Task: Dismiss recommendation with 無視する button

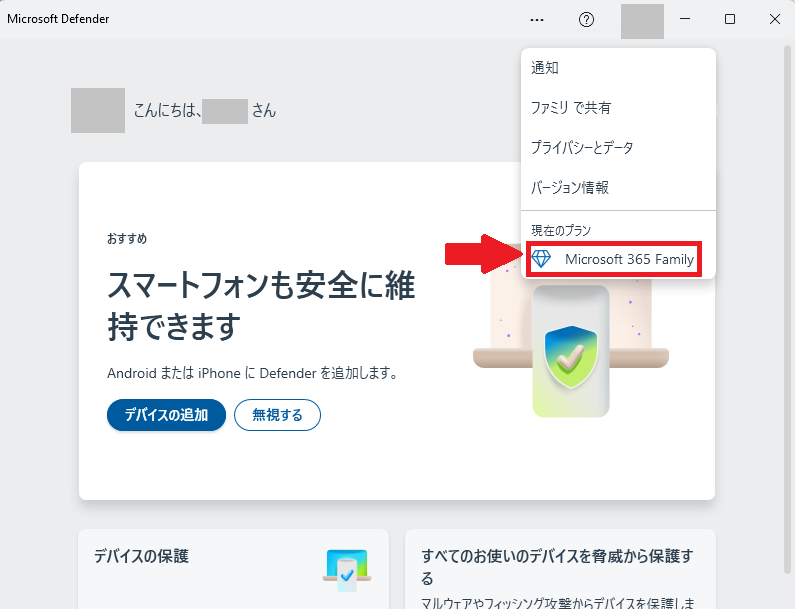Action: (277, 415)
